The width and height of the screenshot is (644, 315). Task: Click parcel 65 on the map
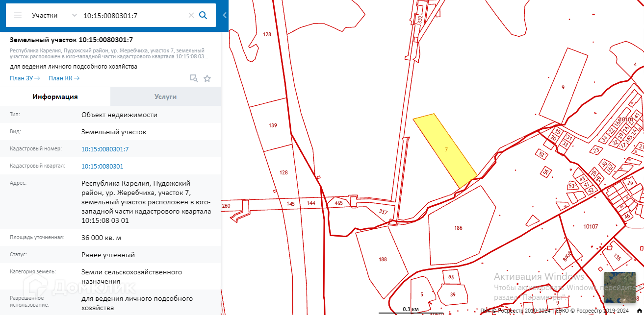click(x=451, y=277)
